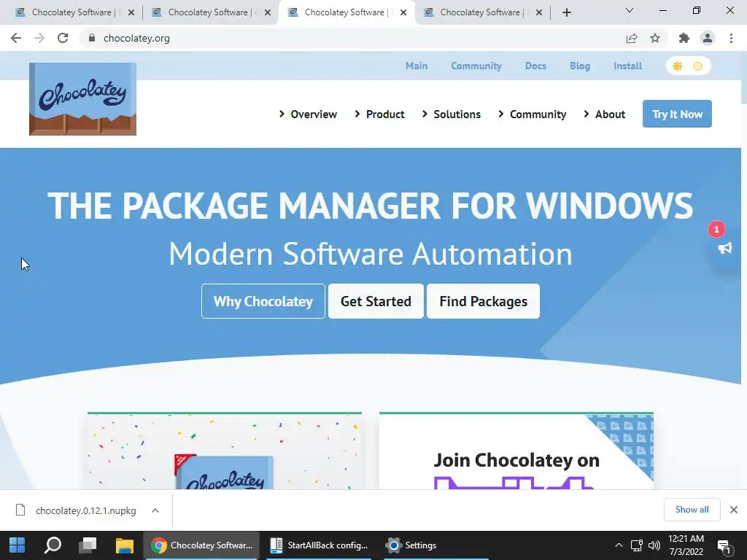Viewport: 747px width, 560px height.
Task: Click Chrome taskbar button Chocolatey Softwar...
Action: pos(201,545)
